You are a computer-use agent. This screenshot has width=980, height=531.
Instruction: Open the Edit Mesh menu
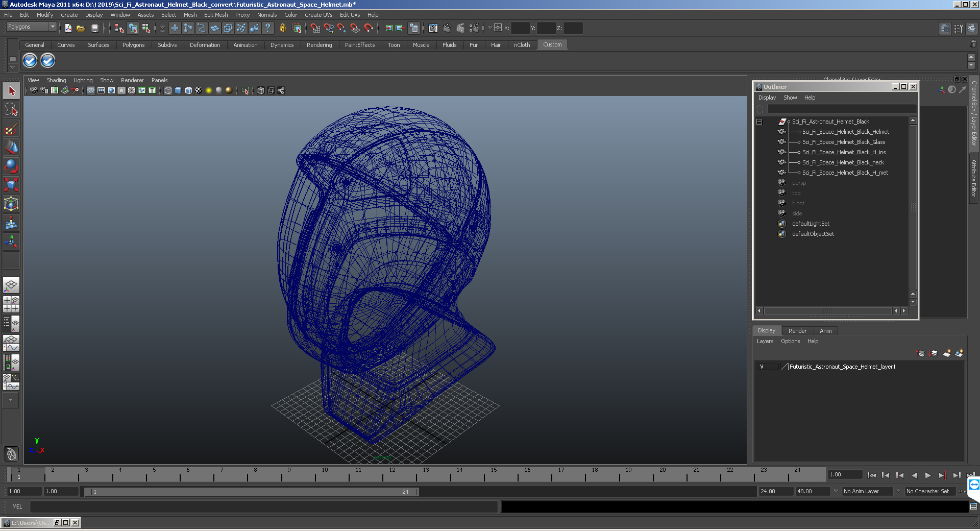(215, 15)
